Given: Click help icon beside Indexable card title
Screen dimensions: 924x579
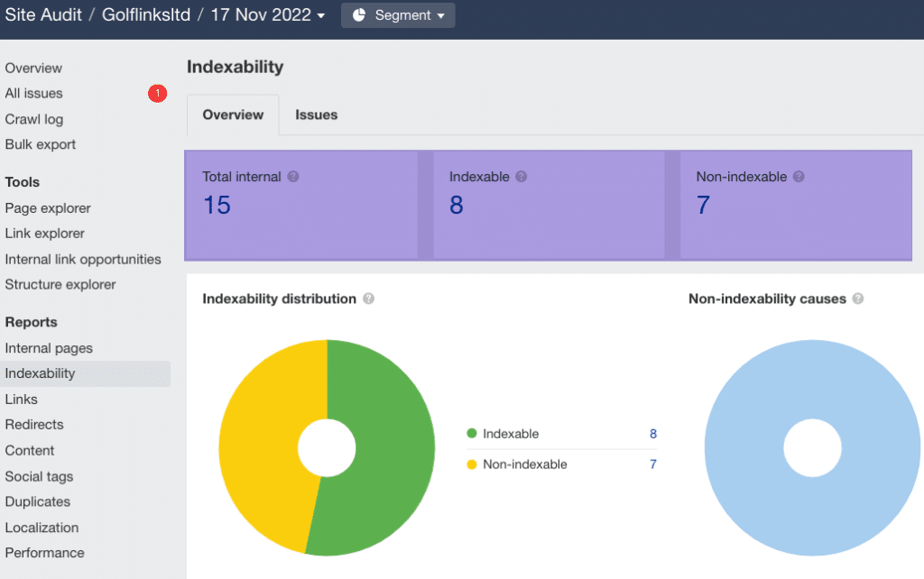Looking at the screenshot, I should [x=522, y=177].
